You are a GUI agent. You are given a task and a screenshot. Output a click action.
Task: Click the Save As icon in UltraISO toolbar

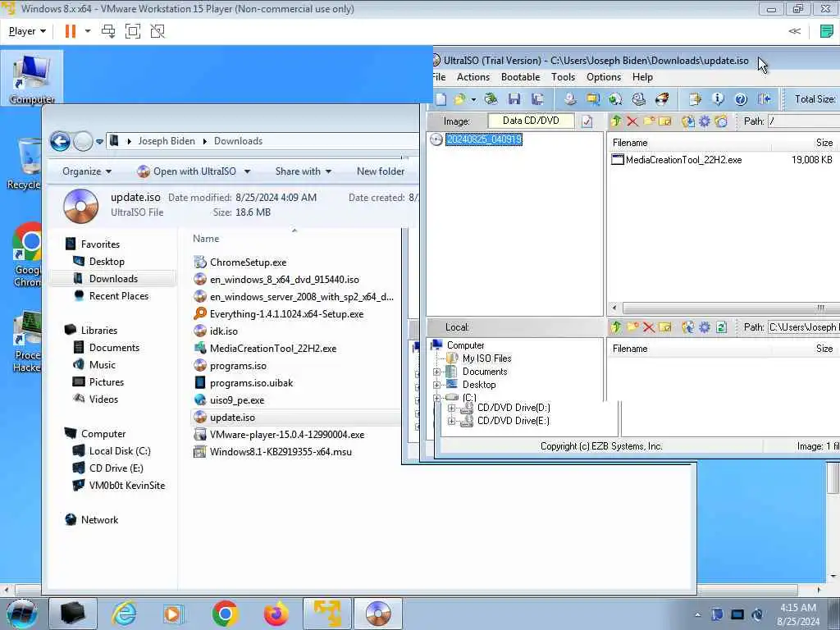537,99
